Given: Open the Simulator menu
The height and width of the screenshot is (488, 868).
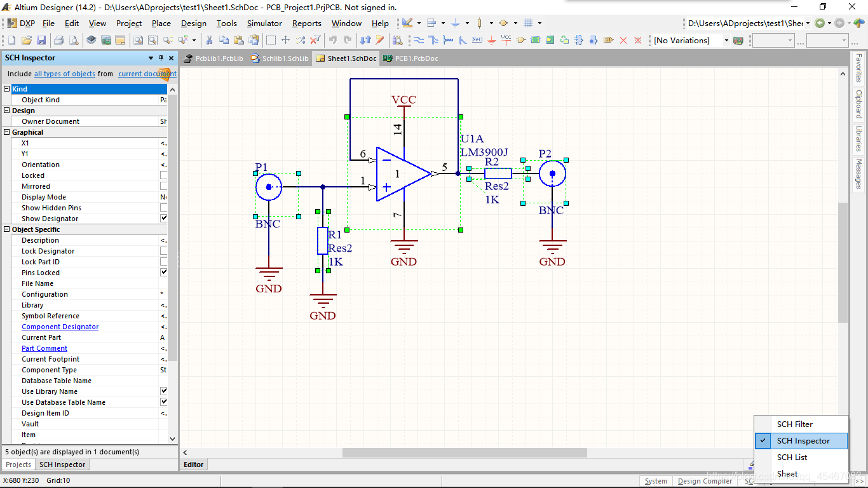Looking at the screenshot, I should pyautogui.click(x=264, y=23).
